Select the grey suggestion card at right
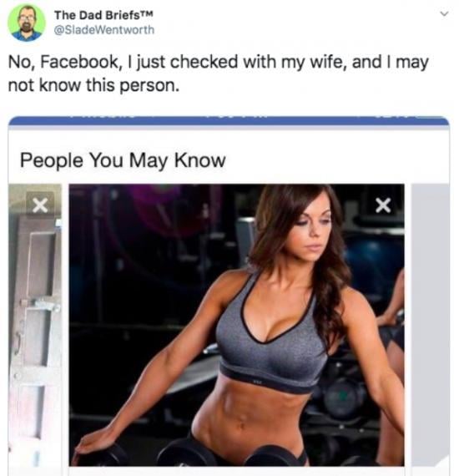Image resolution: width=459 pixels, height=476 pixels. click(430, 325)
